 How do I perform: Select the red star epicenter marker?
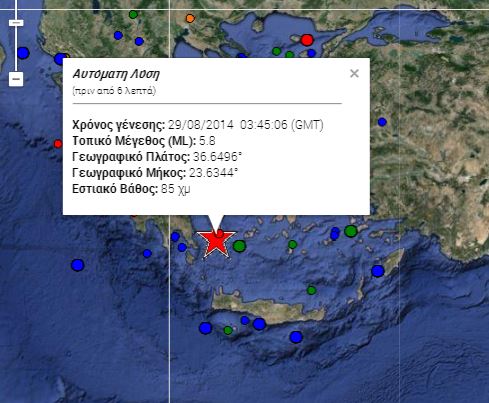point(216,244)
